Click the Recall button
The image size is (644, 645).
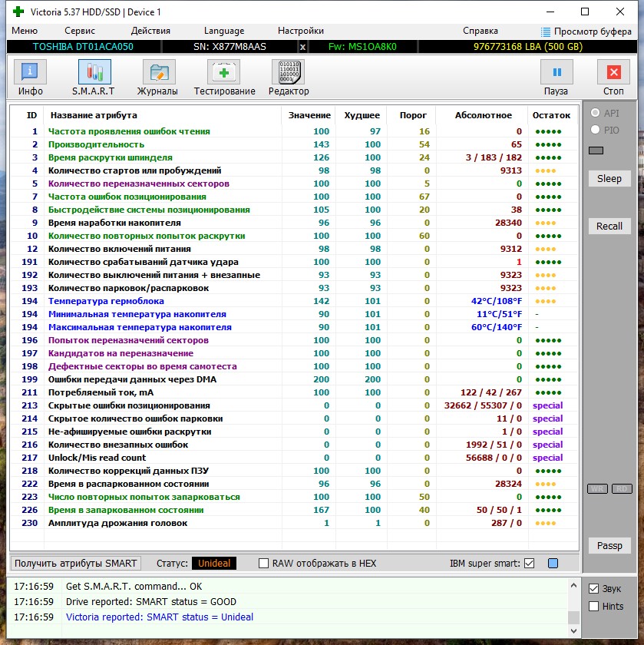pyautogui.click(x=609, y=227)
